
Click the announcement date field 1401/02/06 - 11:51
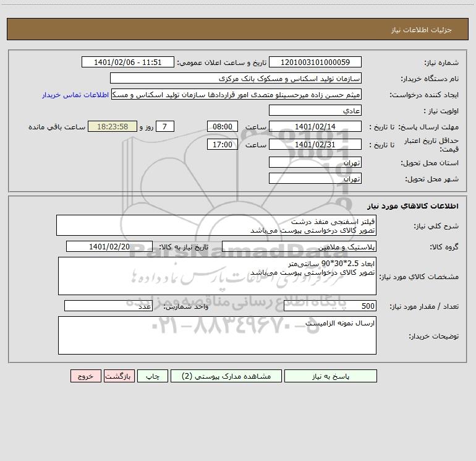pos(128,62)
